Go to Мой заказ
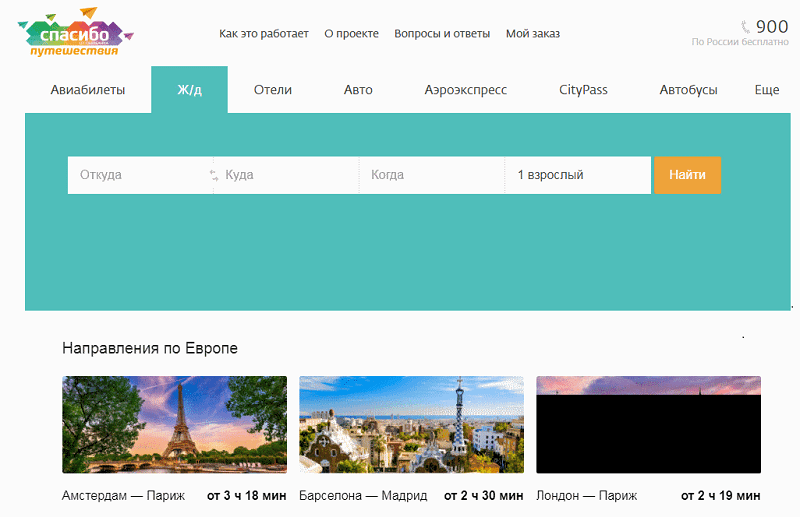The height and width of the screenshot is (517, 800). pos(533,34)
